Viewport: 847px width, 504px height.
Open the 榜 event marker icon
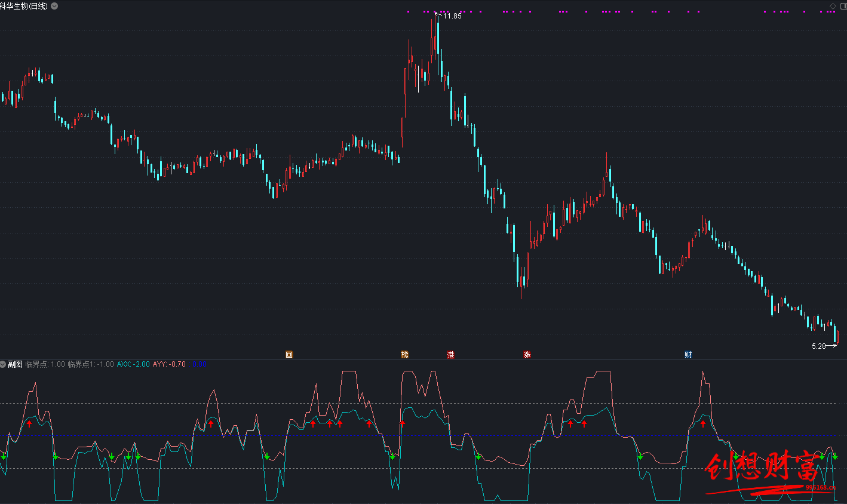[x=405, y=355]
